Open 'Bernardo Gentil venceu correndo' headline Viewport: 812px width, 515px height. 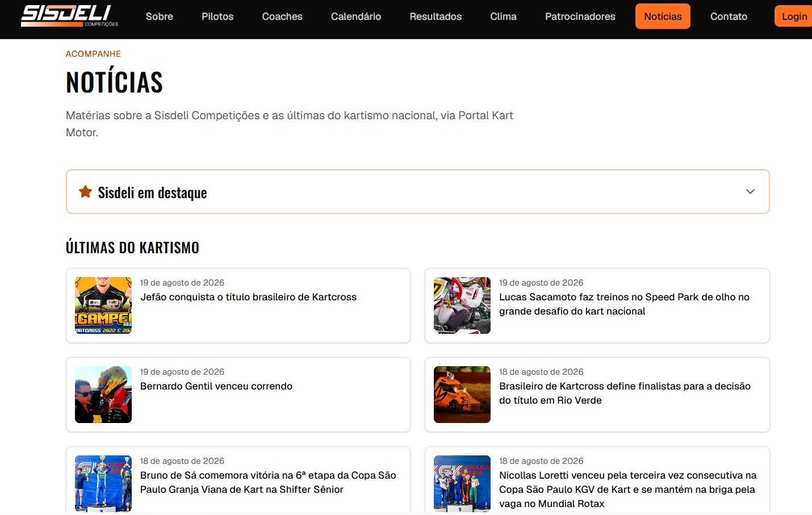point(216,386)
